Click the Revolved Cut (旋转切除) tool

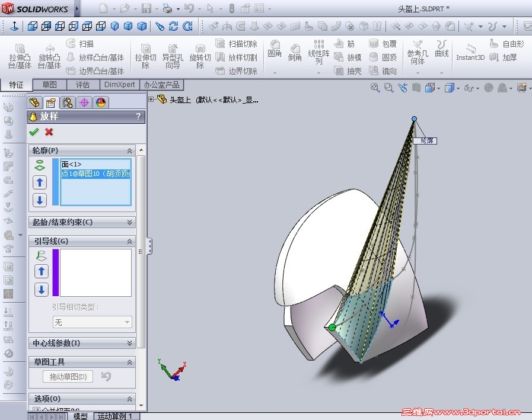(x=200, y=56)
